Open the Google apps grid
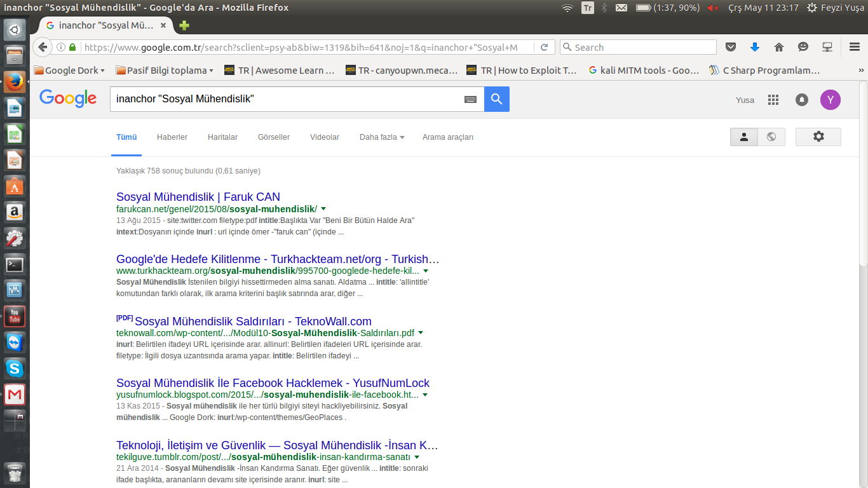 773,100
